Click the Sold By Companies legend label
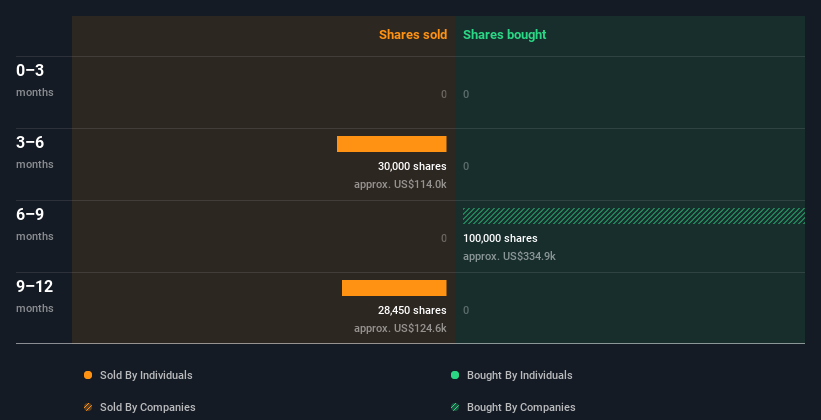Viewport: 821px width, 420px height. tap(147, 407)
